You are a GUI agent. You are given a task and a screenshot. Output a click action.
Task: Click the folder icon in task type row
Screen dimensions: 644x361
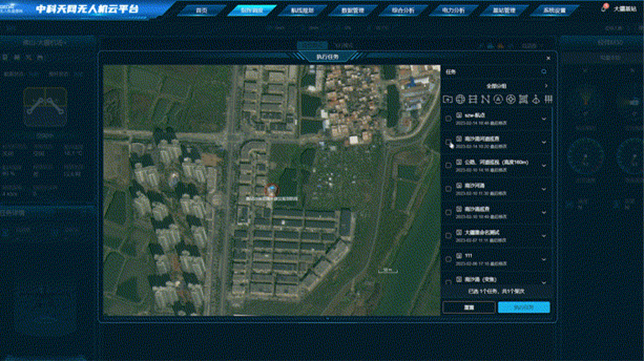click(x=448, y=99)
